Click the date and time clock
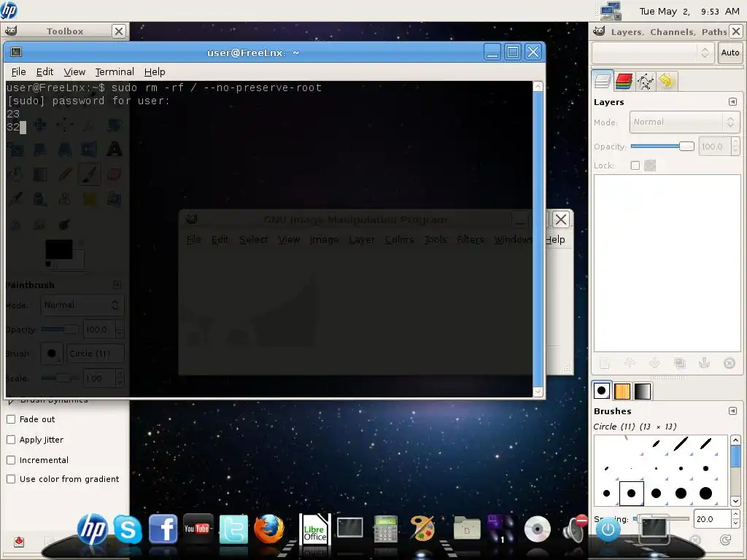Viewport: 747px width, 560px height. coord(689,12)
